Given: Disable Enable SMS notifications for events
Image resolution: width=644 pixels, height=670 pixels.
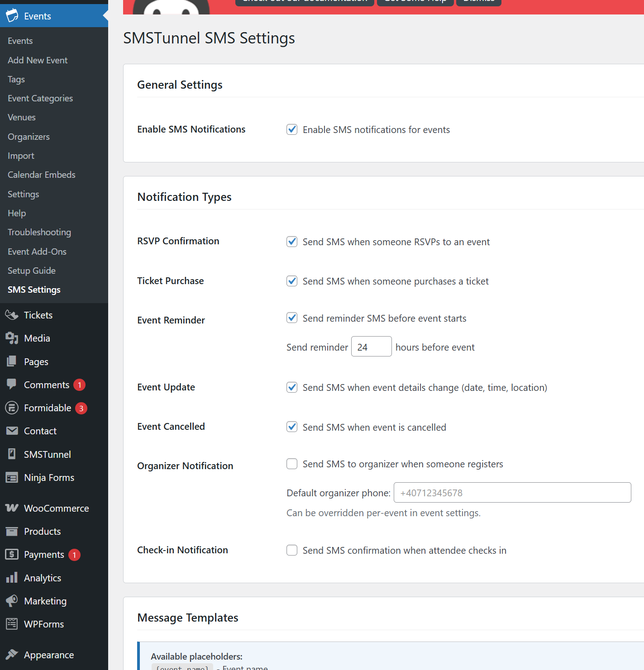Looking at the screenshot, I should (x=292, y=129).
